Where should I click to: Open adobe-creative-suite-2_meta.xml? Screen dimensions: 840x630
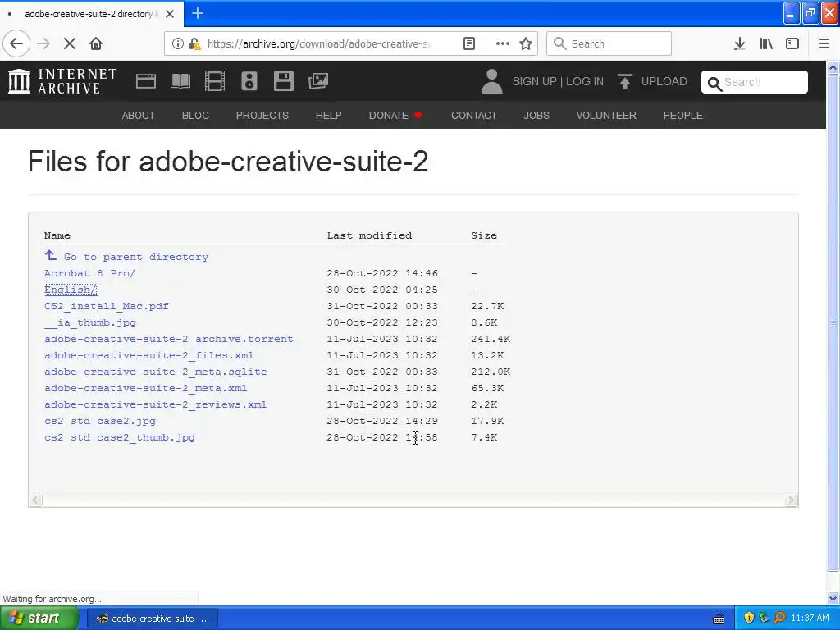tap(146, 388)
